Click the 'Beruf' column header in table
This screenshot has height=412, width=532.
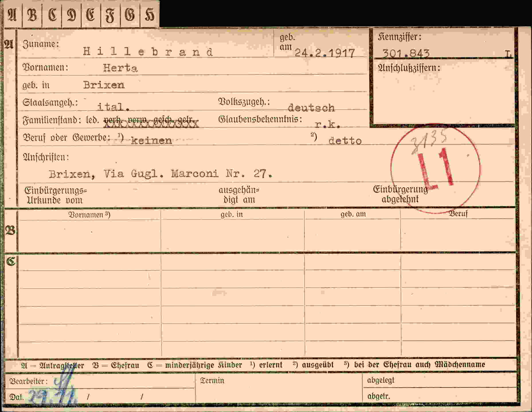458,214
